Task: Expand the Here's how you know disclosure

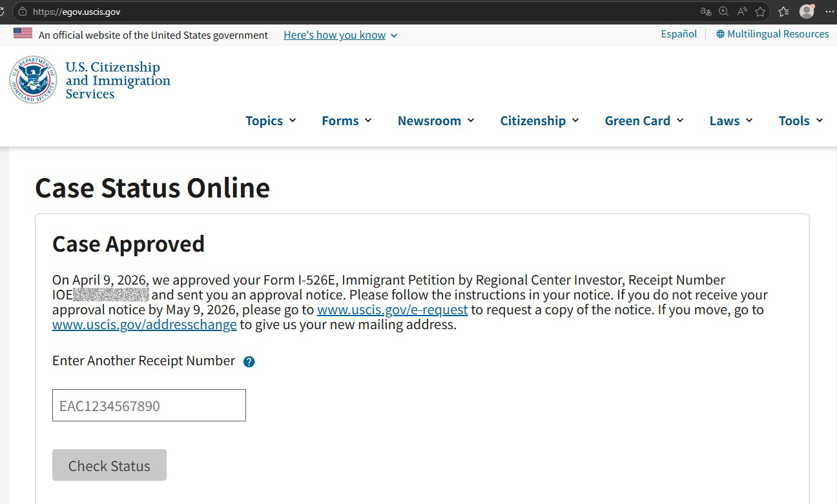Action: tap(340, 35)
